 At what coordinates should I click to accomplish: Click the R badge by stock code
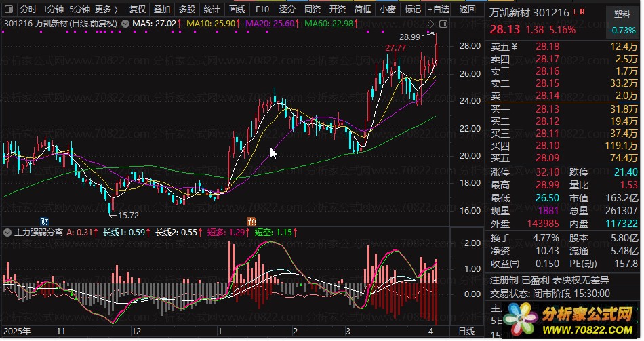582,12
